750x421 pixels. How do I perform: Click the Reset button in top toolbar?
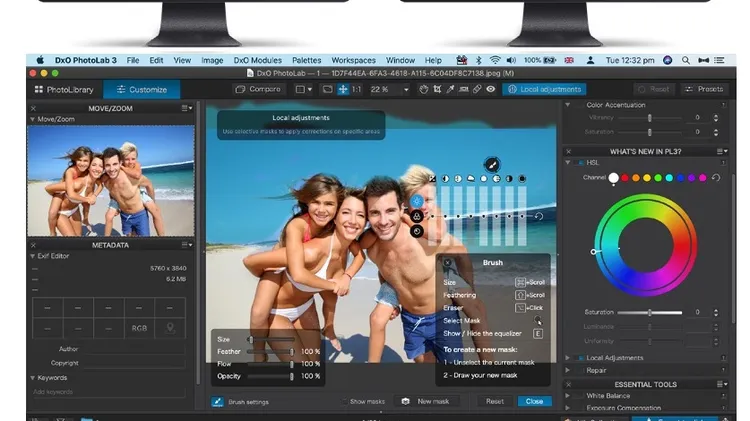coord(654,89)
